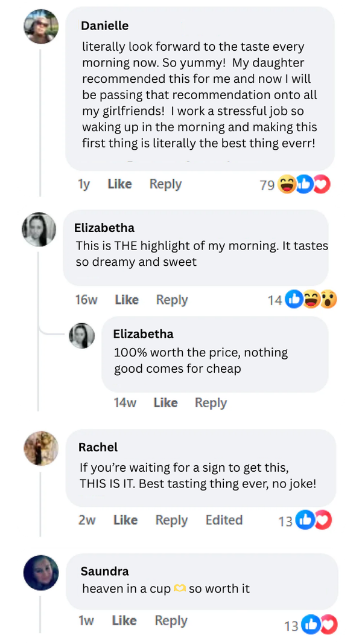
Task: Click the laughing emoji on Danielle's comment
Action: click(x=287, y=185)
